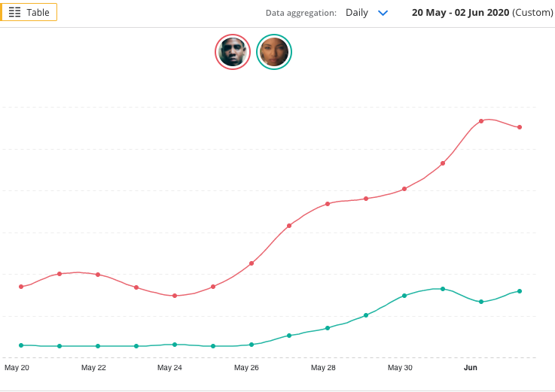Click the May 26 axis label
This screenshot has height=392, width=555.
click(246, 368)
